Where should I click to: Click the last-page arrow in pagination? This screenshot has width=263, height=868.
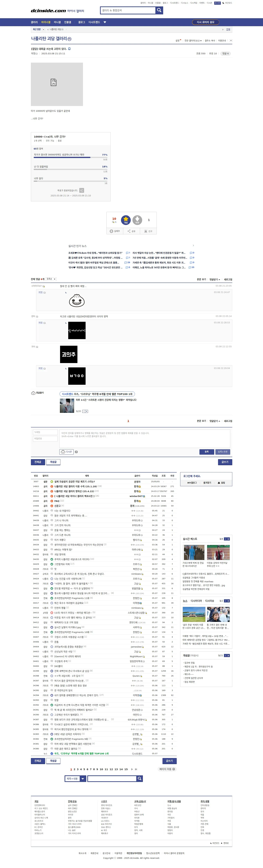136,769
